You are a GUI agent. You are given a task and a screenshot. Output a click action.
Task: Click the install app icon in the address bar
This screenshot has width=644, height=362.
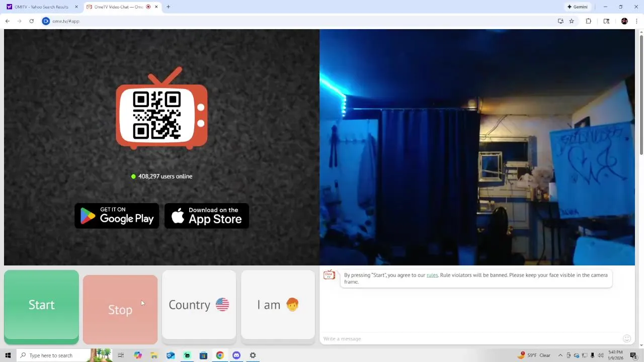[560, 21]
